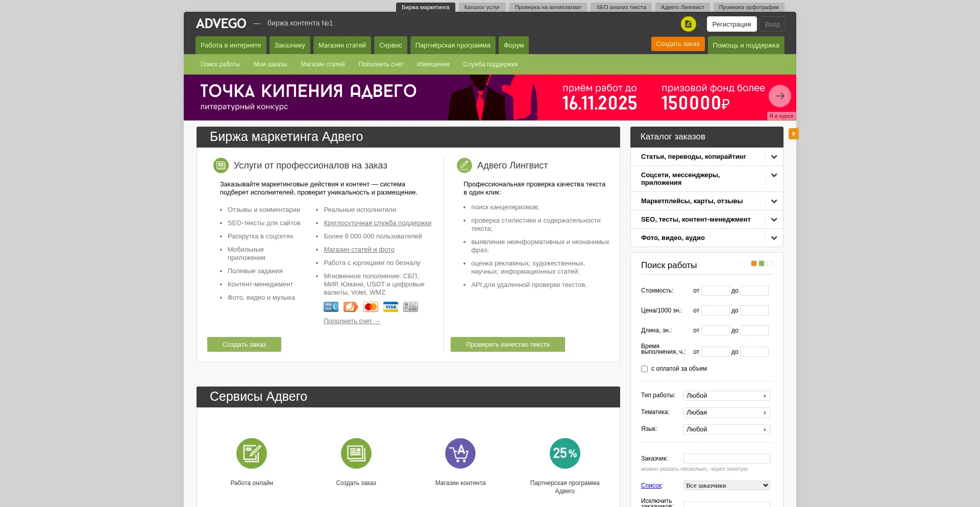Open the Работа онлайн service icon
This screenshot has width=980, height=507.
pos(252,453)
